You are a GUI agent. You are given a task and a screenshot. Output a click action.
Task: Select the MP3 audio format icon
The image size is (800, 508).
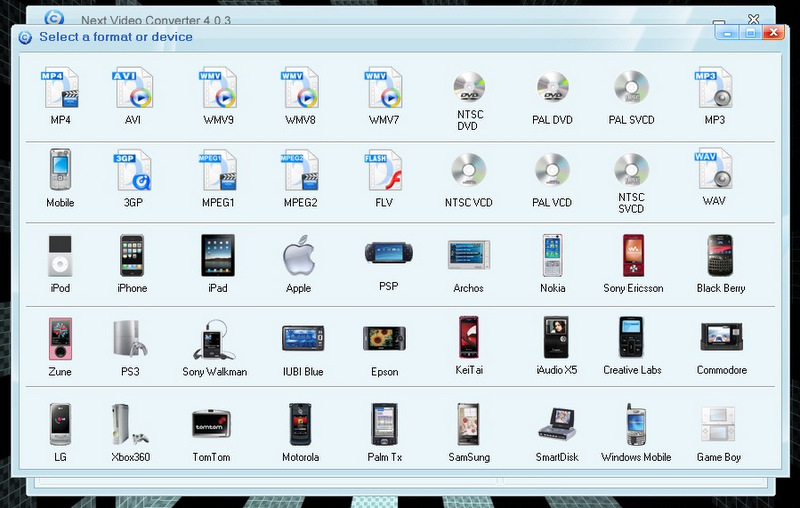(714, 87)
